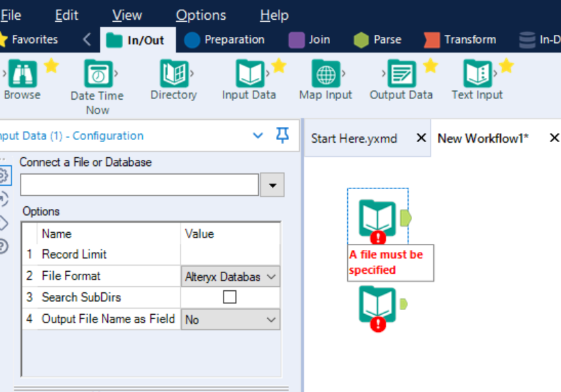Open the Preparation tool category
Image resolution: width=561 pixels, height=392 pixels.
tap(224, 40)
